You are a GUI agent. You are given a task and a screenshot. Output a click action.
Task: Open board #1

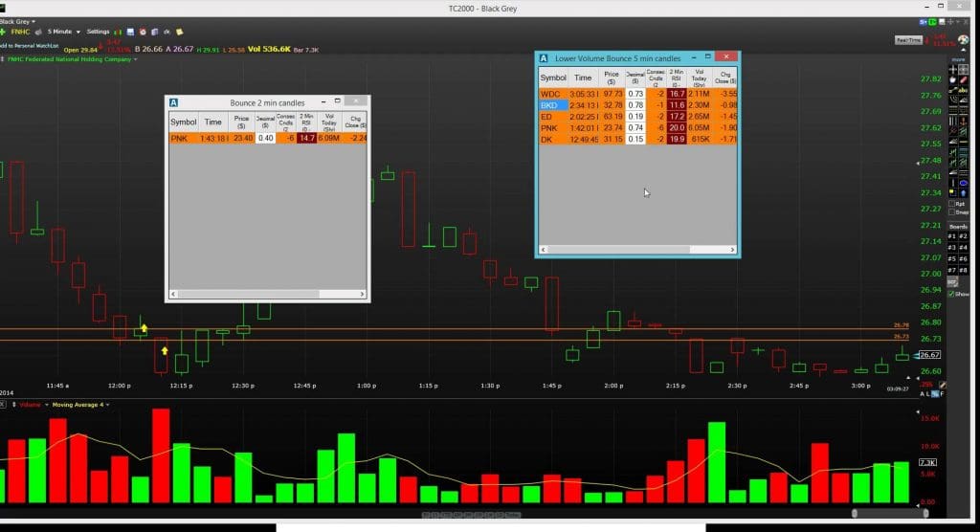point(952,236)
